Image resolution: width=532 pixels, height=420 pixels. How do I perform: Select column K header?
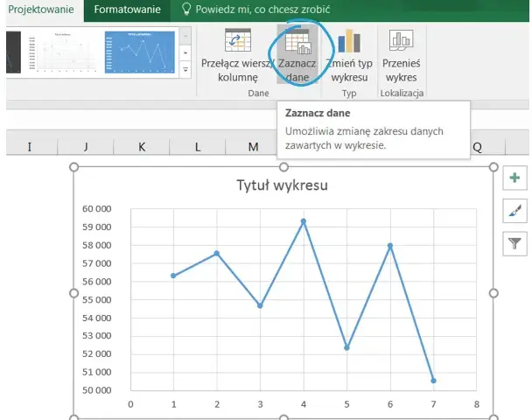(142, 147)
